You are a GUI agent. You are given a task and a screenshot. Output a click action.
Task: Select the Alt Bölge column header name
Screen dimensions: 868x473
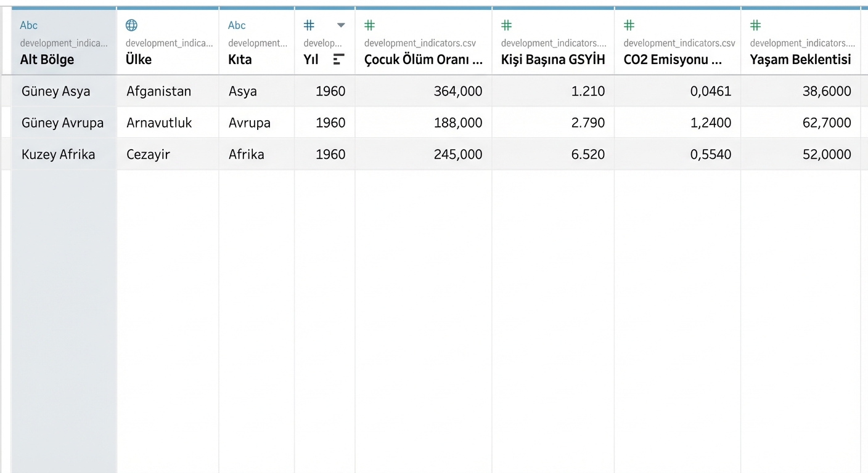pyautogui.click(x=47, y=60)
